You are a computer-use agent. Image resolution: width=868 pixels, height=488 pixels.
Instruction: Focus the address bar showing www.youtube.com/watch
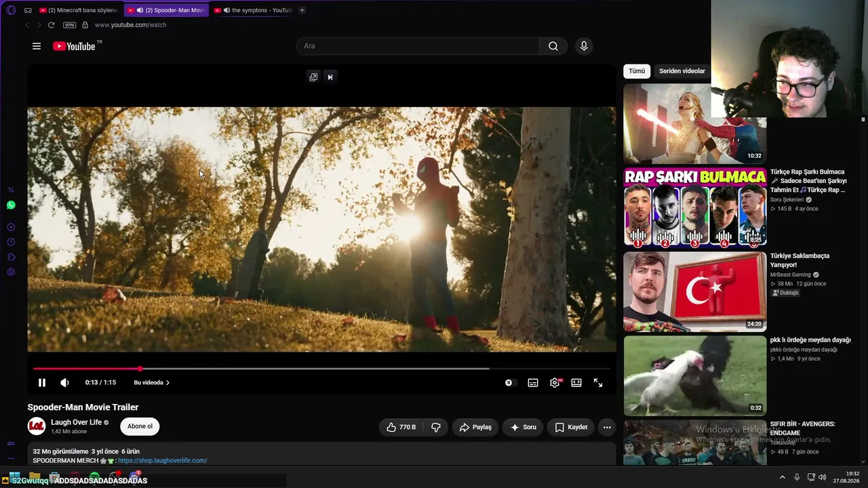point(130,25)
